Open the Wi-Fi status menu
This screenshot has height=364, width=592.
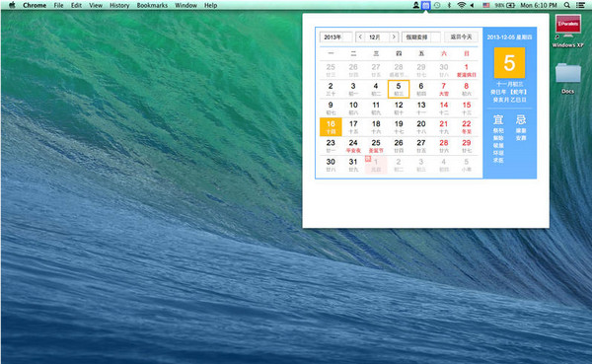tap(461, 5)
